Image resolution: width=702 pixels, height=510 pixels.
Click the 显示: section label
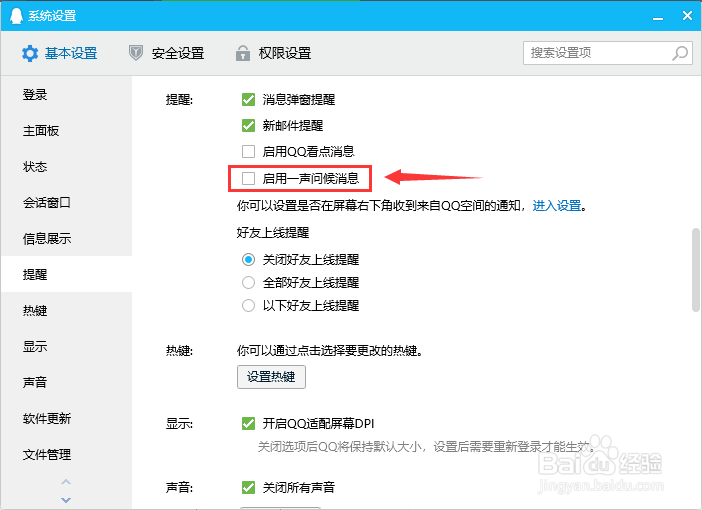tap(179, 424)
